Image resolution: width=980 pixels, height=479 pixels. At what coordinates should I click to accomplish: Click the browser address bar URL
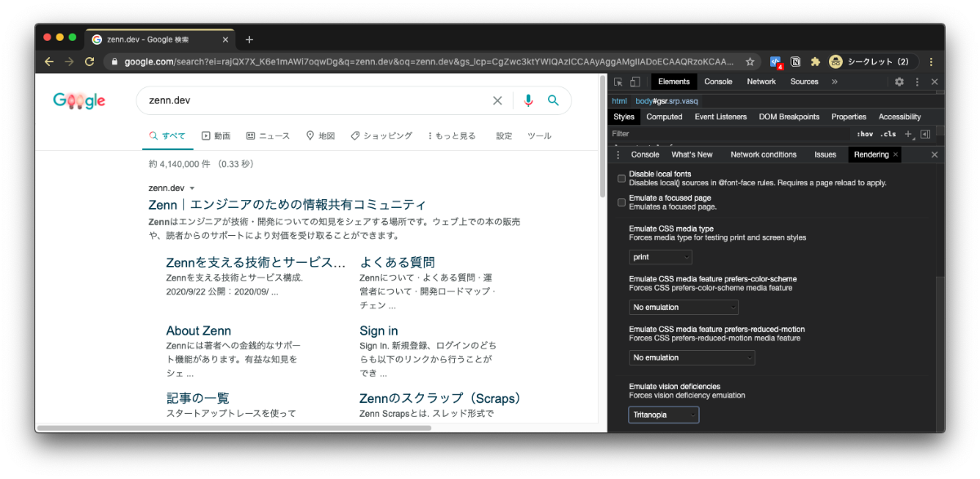tap(429, 61)
